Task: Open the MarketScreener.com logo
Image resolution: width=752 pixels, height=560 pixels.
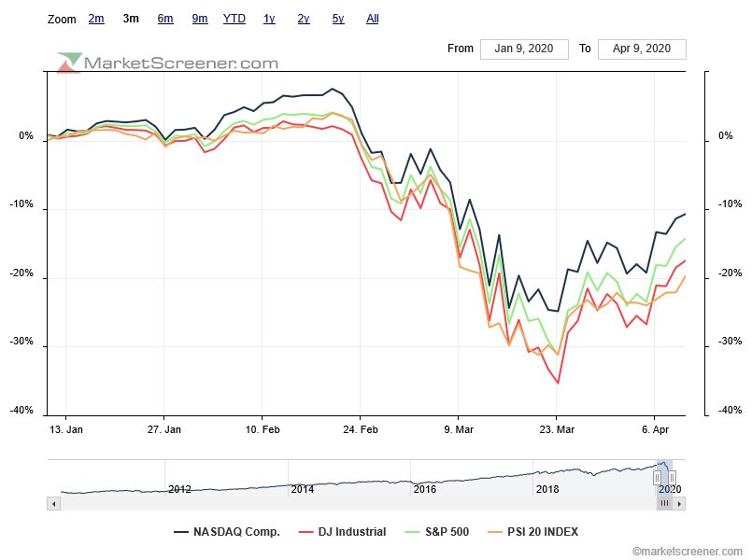Action: [167, 63]
